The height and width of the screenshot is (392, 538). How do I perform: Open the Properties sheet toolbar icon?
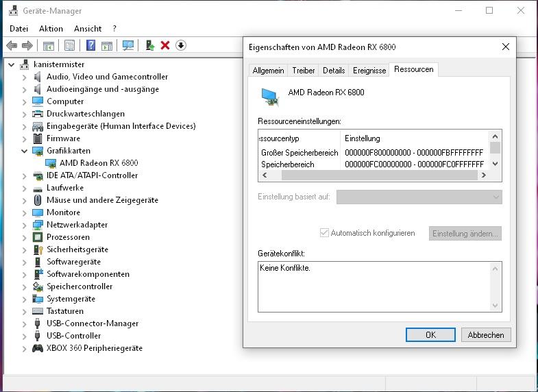[69, 46]
